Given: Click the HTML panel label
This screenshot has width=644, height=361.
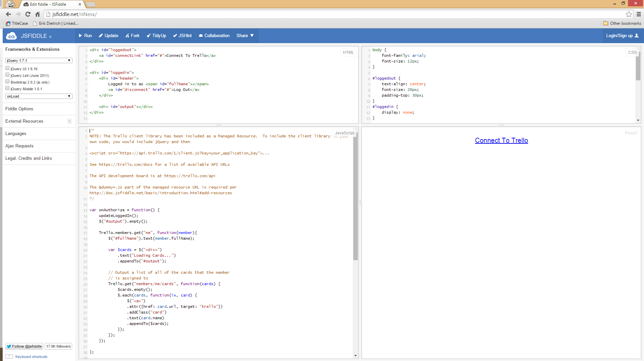Looking at the screenshot, I should [348, 52].
